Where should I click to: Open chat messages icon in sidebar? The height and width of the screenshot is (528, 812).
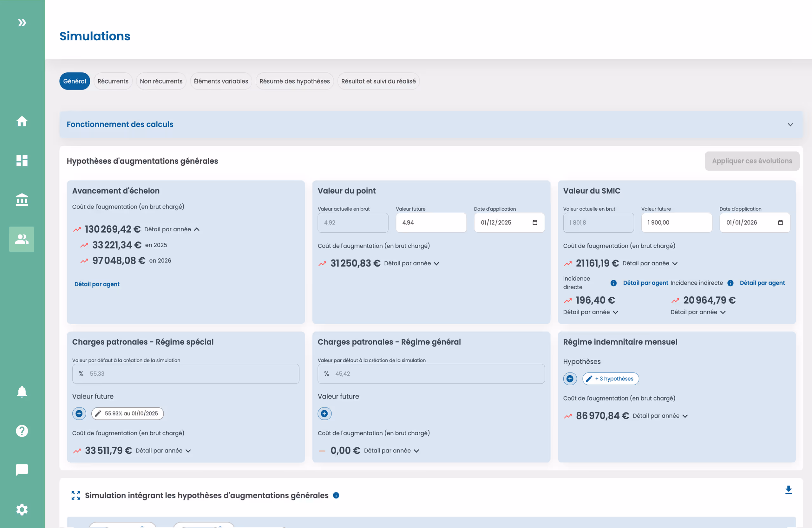22,470
